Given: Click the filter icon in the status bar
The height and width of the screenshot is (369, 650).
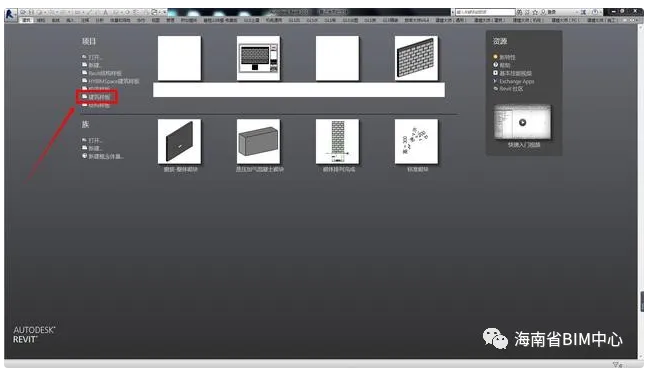Looking at the screenshot, I should point(617,365).
